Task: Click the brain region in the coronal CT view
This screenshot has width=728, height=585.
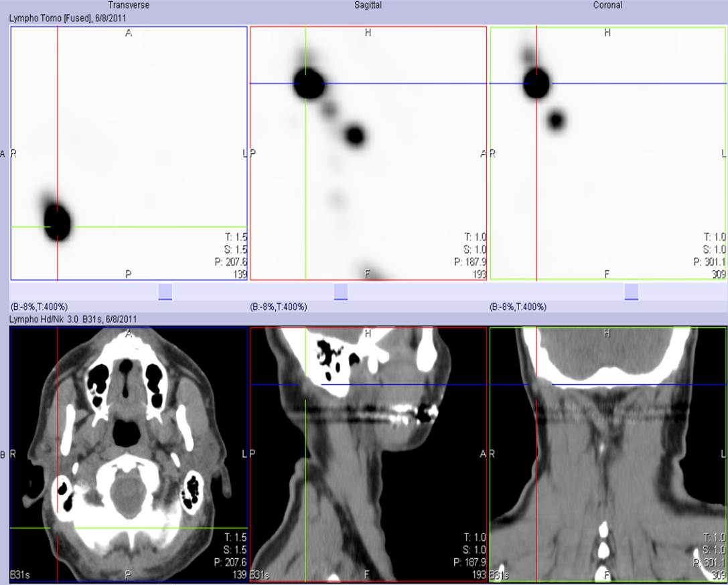Action: click(607, 351)
